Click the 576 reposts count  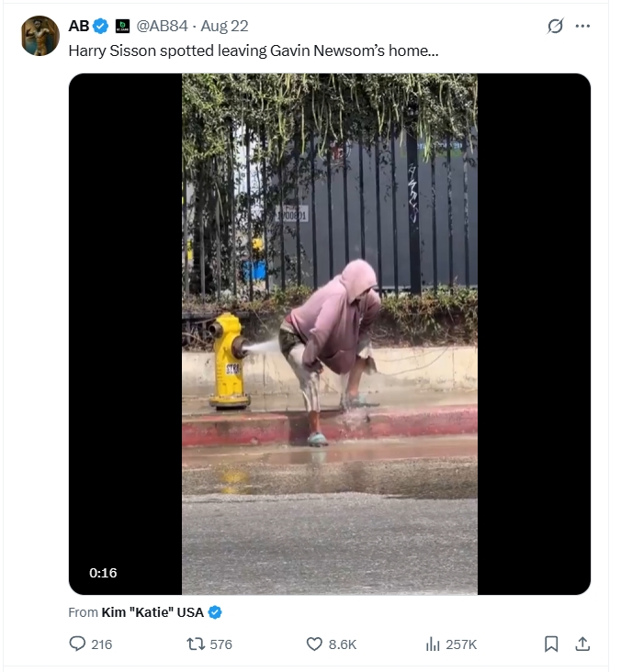[x=221, y=644]
